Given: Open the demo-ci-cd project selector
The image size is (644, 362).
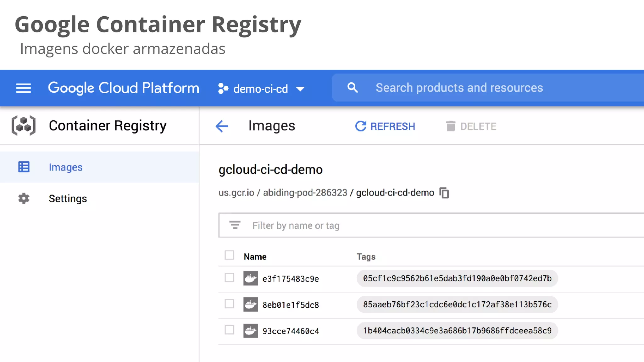Looking at the screenshot, I should (261, 89).
